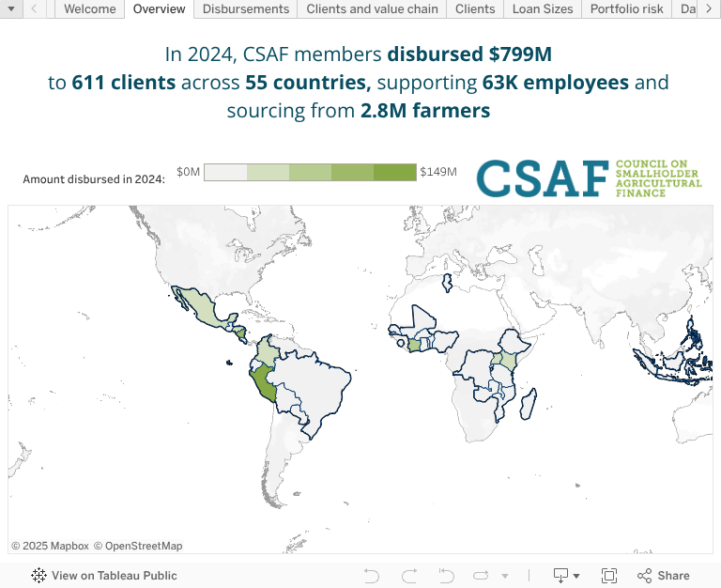
Task: Toggle full screen view icon
Action: pos(609,576)
